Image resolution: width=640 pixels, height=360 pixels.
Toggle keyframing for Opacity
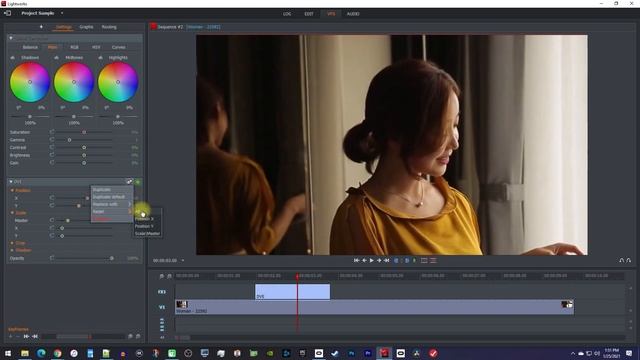point(52,258)
